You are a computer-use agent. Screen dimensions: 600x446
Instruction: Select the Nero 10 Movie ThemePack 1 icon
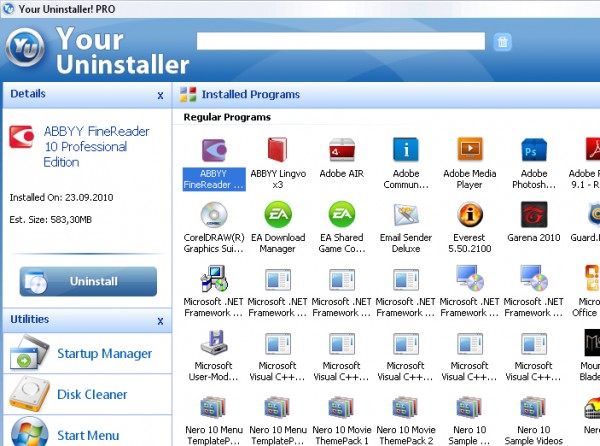tap(342, 407)
